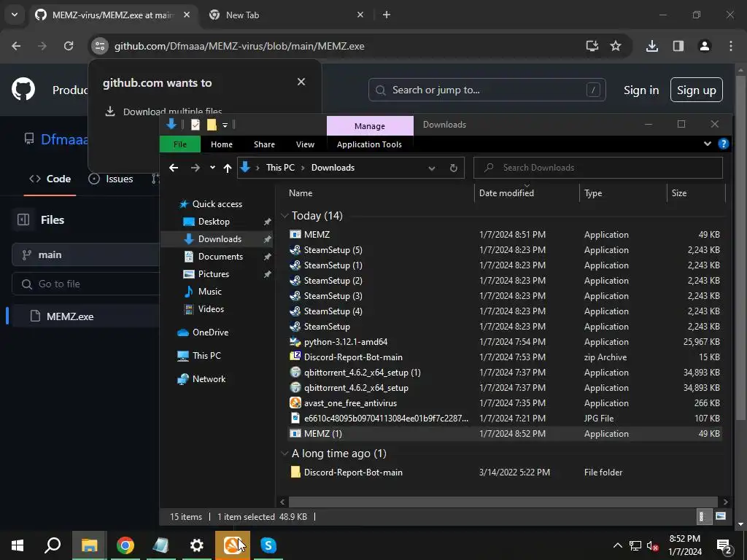747x560 pixels.
Task: Click Explorer Up one level arrow
Action: point(228,168)
